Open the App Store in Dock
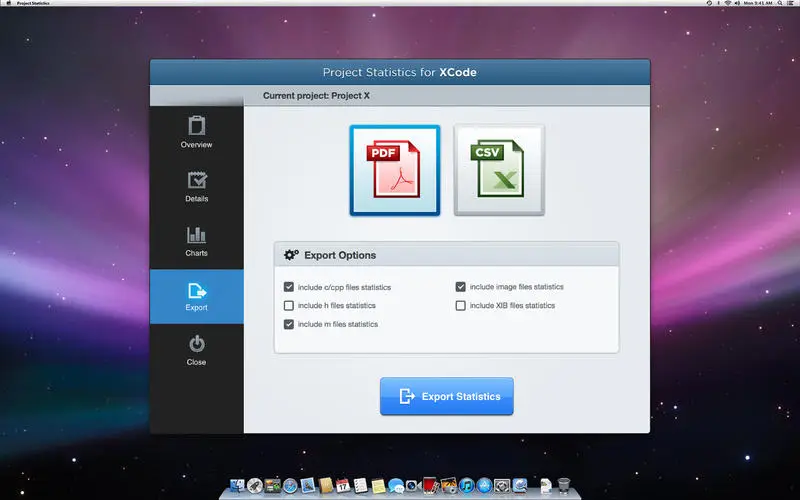 (484, 486)
